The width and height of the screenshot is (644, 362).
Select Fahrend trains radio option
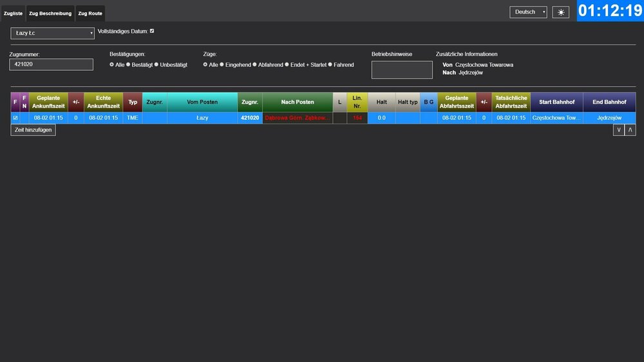330,65
